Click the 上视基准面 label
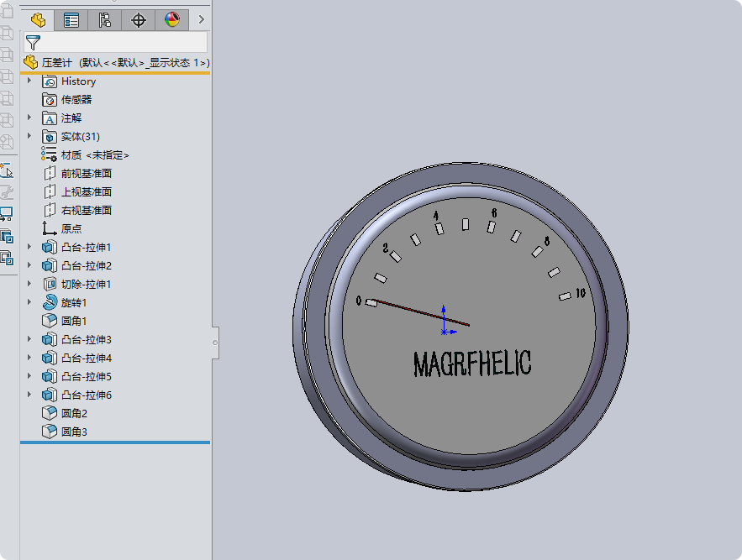The width and height of the screenshot is (742, 560). [87, 192]
